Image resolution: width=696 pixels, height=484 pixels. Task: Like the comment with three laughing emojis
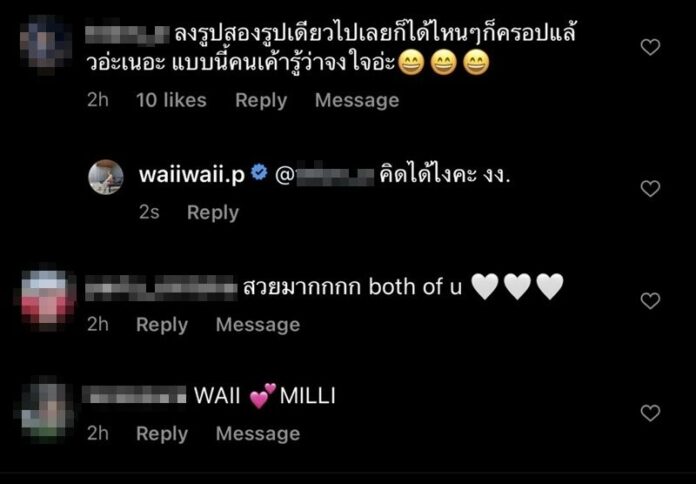tap(650, 47)
